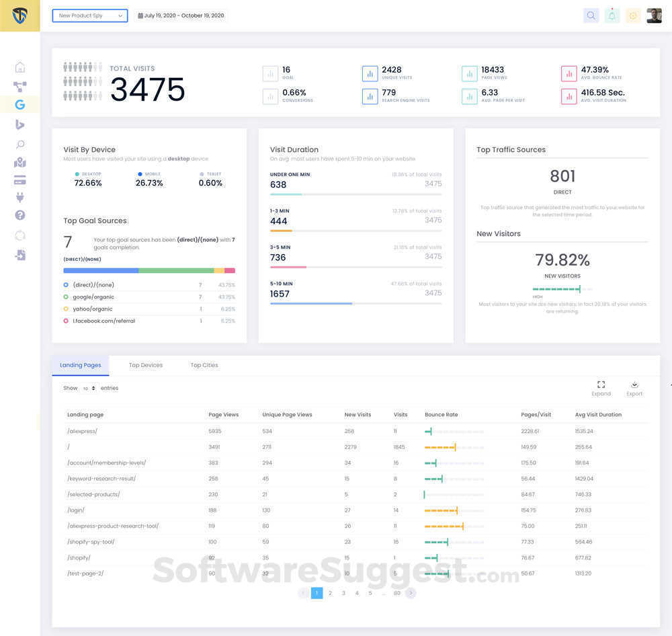Screen dimensions: 672x636
Task: Click the Google analytics sidebar icon
Action: tap(19, 105)
